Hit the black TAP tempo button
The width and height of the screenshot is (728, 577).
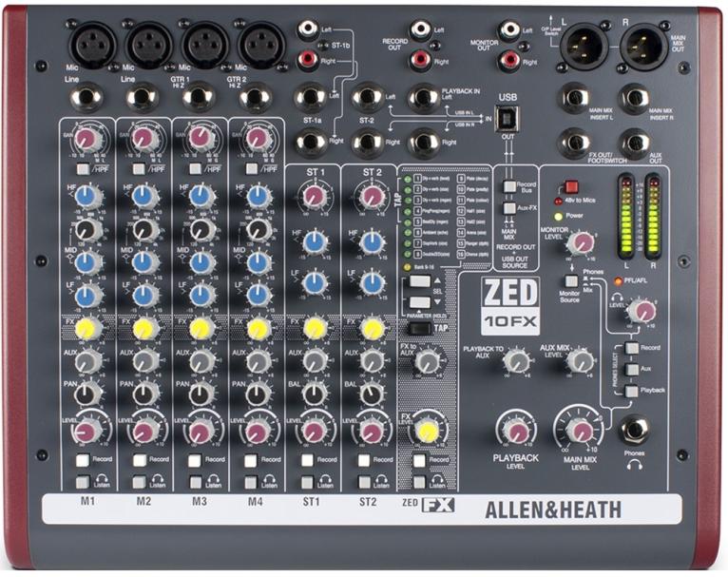point(414,328)
